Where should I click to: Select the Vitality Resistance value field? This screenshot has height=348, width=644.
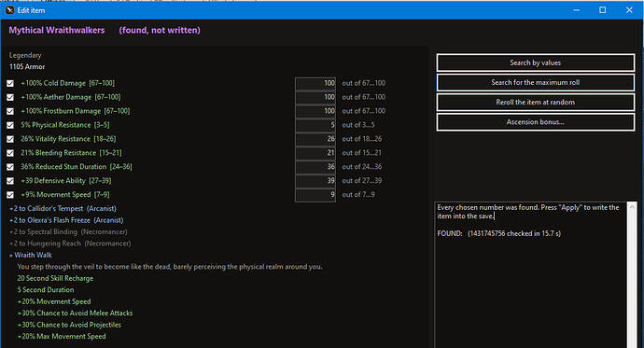(x=315, y=139)
